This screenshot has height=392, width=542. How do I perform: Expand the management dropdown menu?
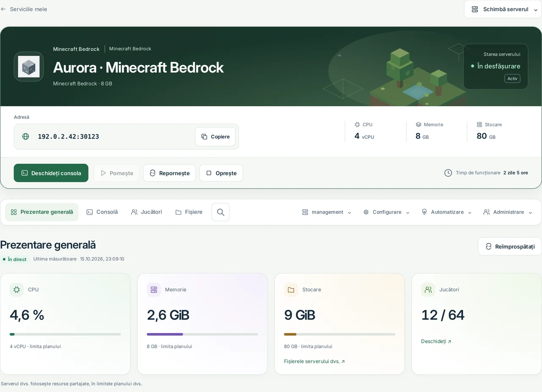pos(326,212)
